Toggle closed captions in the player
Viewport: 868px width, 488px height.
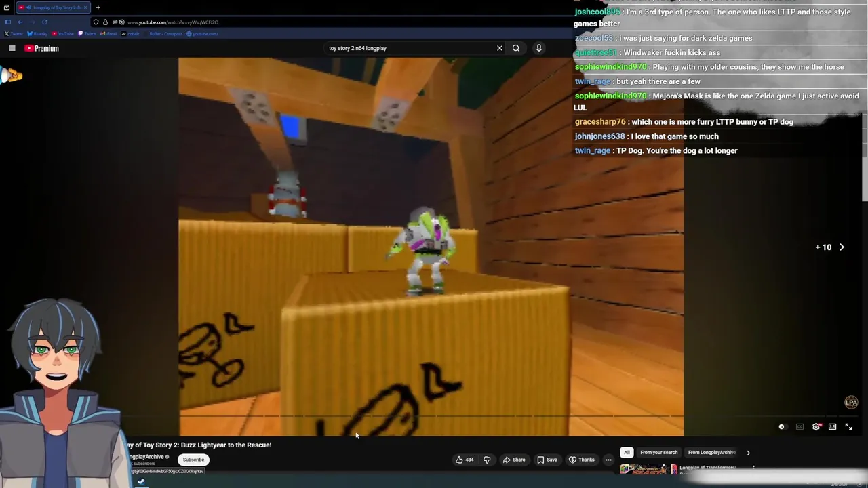[800, 427]
